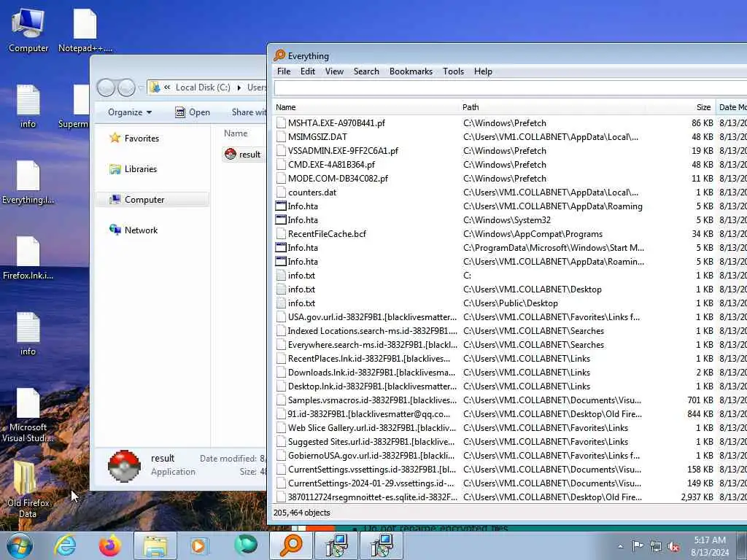Open the Organize dropdown in Explorer
This screenshot has width=747, height=560.
[130, 112]
